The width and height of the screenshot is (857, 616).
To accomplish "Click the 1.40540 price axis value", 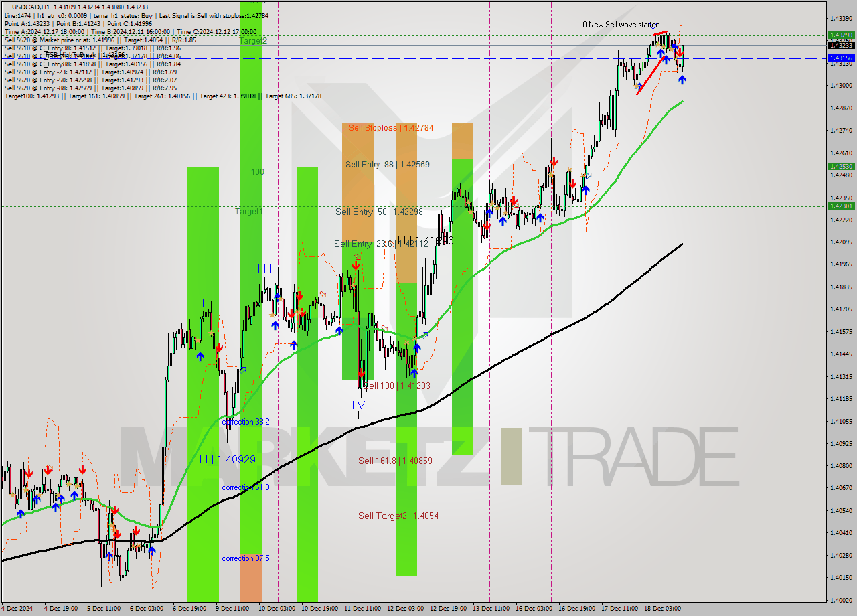I will coord(842,510).
